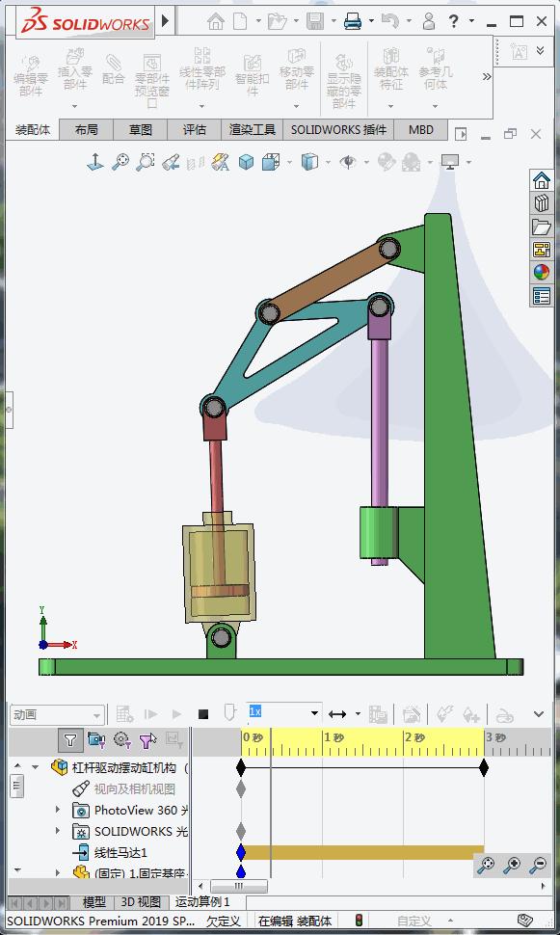Click the SOLIDWORKS Resources home icon
The height and width of the screenshot is (935, 560).
click(x=541, y=180)
